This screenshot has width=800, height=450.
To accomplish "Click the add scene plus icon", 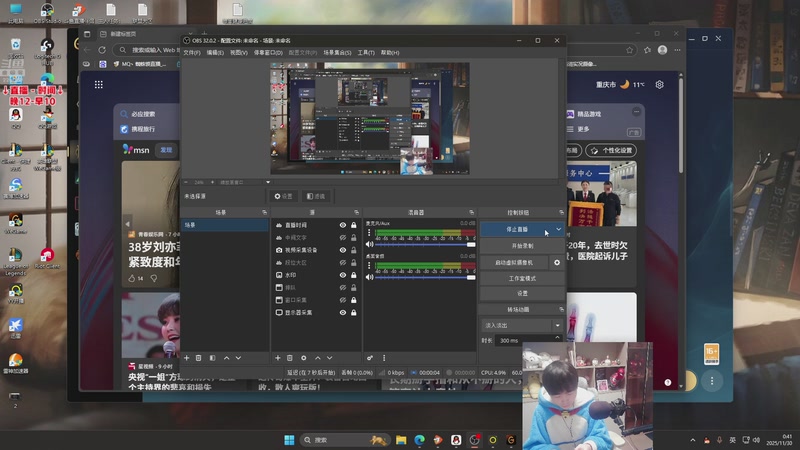I will tap(186, 357).
